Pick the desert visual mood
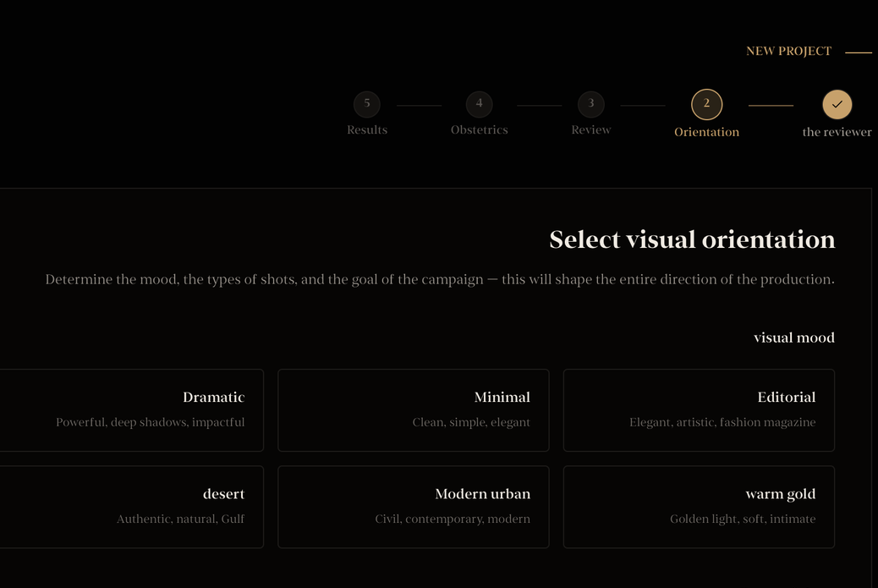 coord(127,506)
